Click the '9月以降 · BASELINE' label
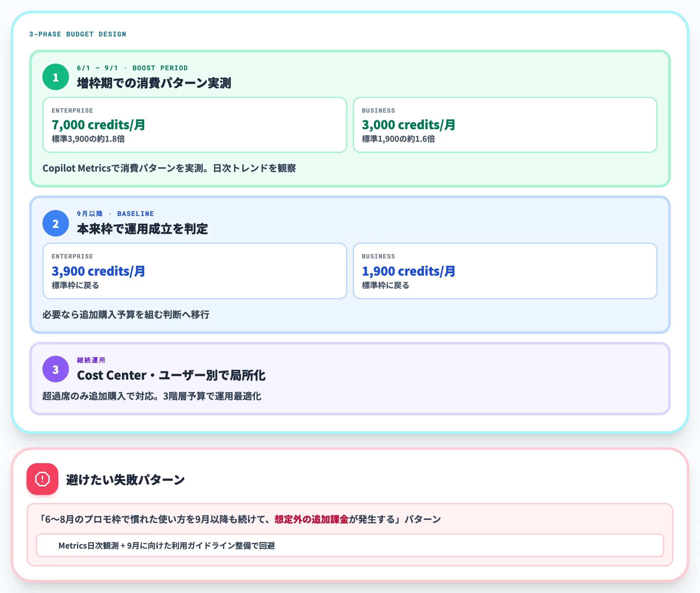The image size is (700, 593). click(115, 214)
